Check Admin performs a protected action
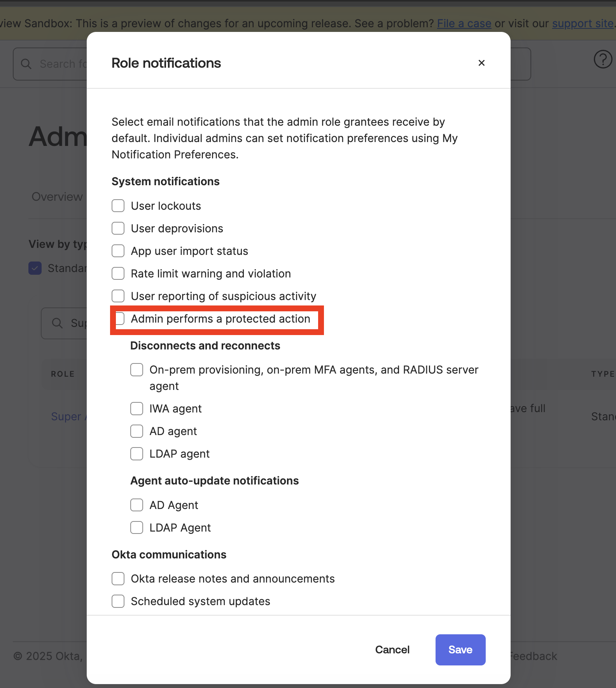Image resolution: width=616 pixels, height=688 pixels. point(119,318)
